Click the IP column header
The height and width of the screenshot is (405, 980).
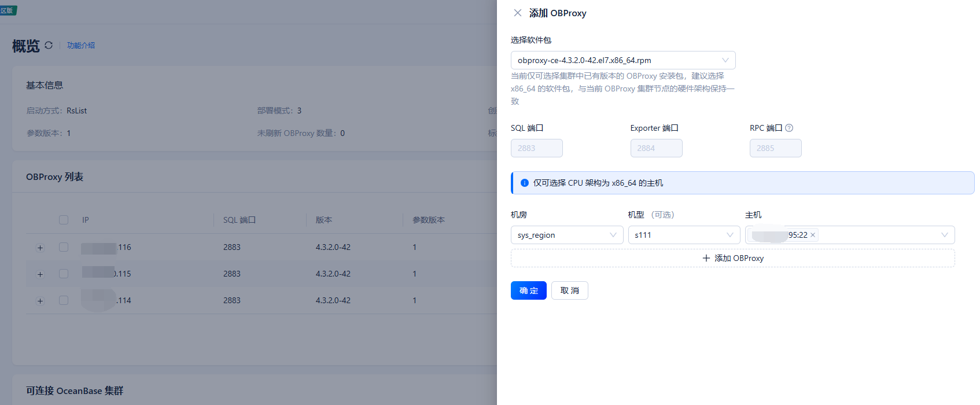click(x=86, y=220)
